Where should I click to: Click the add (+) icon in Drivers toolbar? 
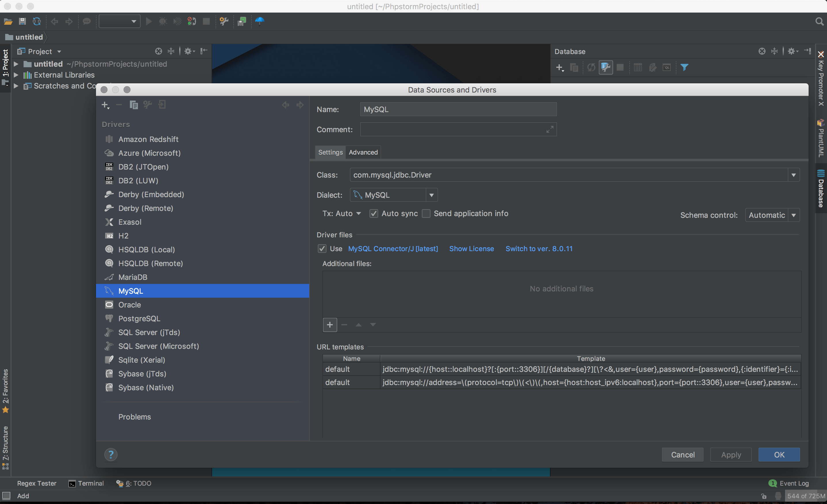point(105,105)
